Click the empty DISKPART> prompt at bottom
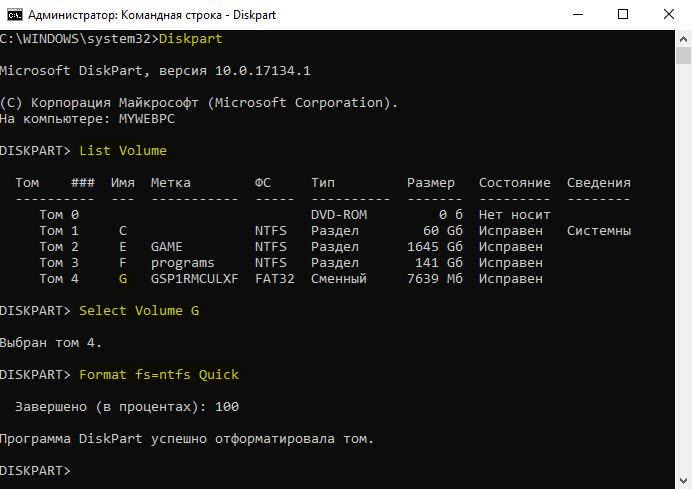692x489 pixels. (35, 471)
